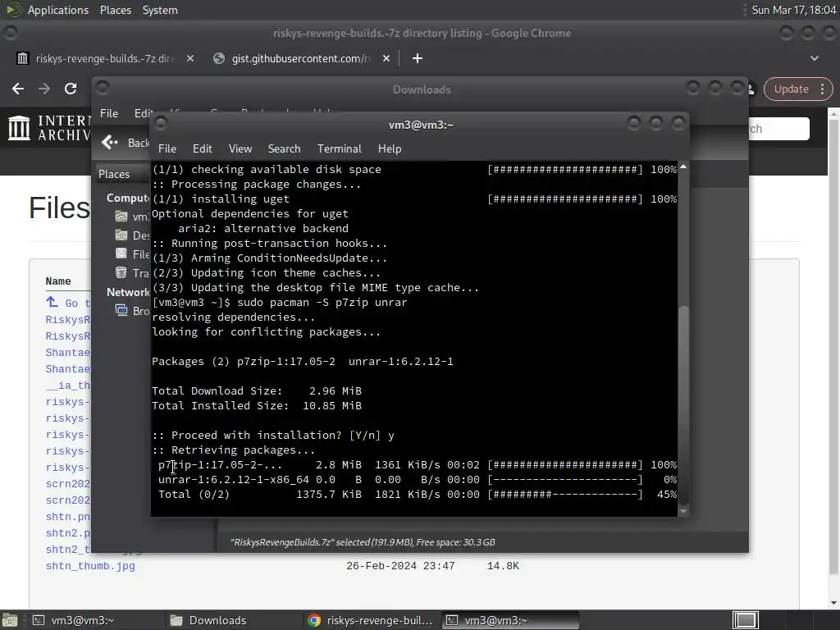Viewport: 840px width, 630px height.
Task: Select File System icon in sidebar
Action: click(x=121, y=254)
